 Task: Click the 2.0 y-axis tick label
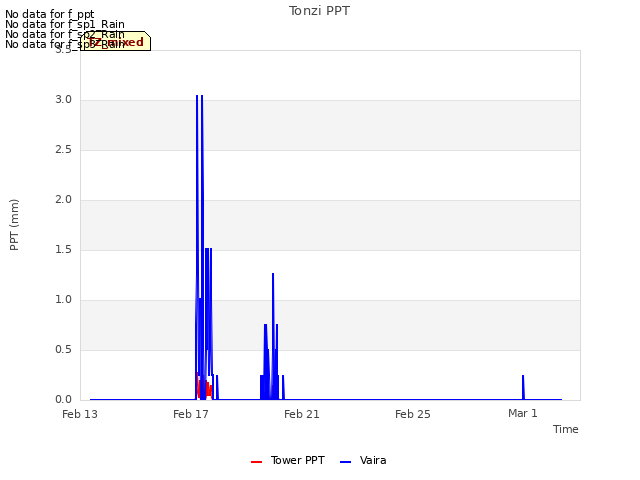[x=63, y=200]
